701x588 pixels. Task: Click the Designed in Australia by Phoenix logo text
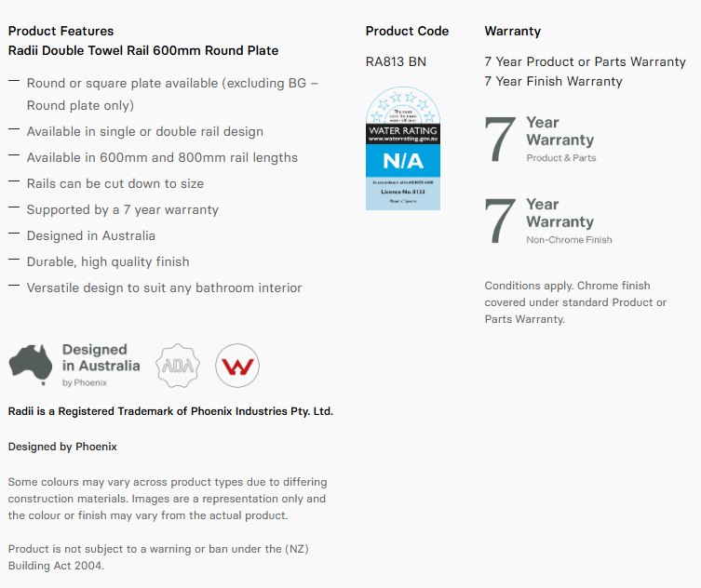pyautogui.click(x=101, y=365)
